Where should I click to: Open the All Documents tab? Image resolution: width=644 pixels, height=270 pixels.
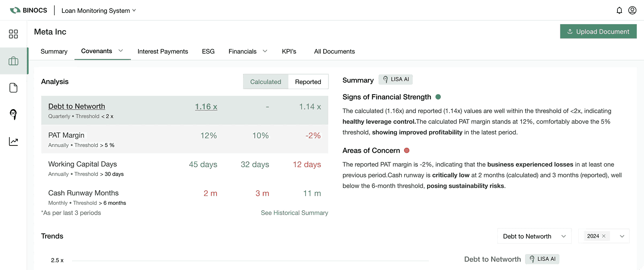pos(334,51)
